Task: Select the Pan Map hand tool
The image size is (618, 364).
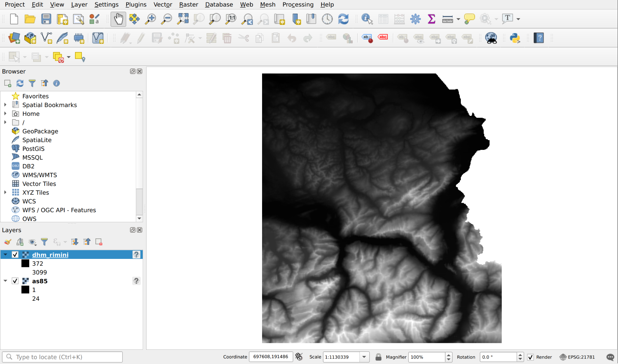Action: tap(118, 19)
